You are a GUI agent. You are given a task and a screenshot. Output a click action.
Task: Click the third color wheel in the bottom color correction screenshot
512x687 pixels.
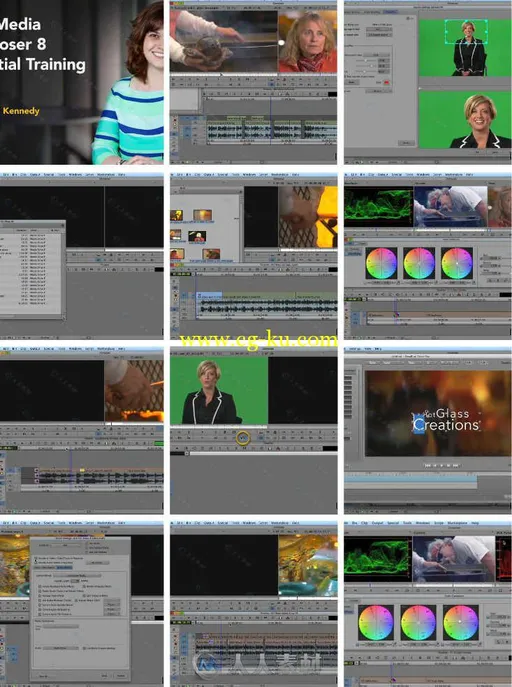(x=460, y=622)
